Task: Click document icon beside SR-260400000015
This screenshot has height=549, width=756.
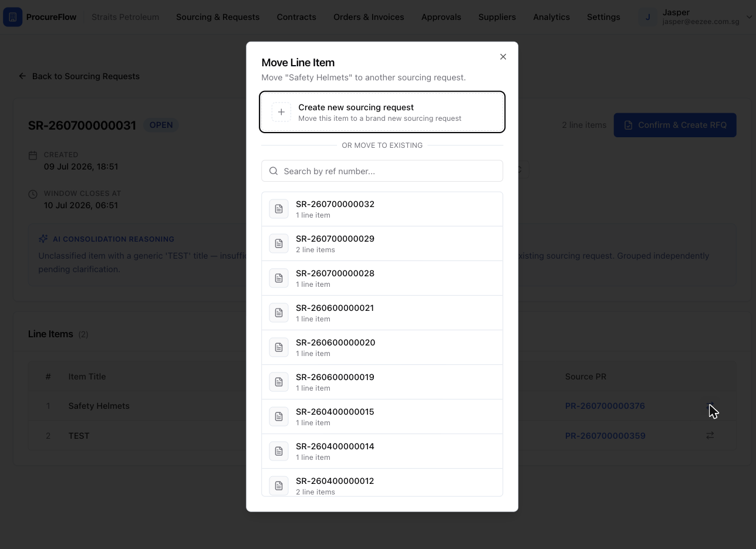Action: pyautogui.click(x=279, y=416)
